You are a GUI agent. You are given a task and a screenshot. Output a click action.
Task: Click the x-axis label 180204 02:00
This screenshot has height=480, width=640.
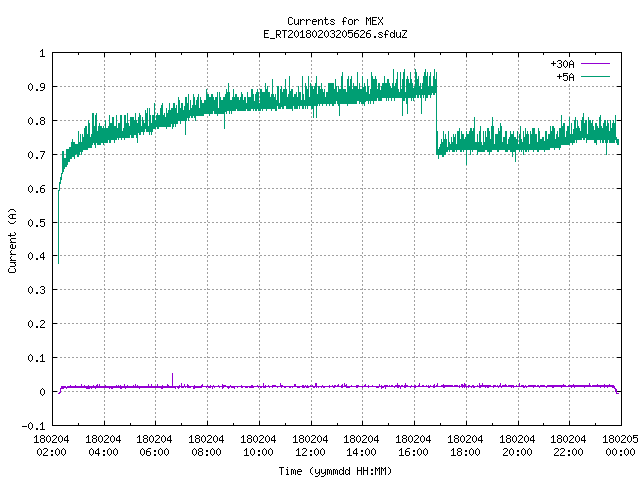click(51, 446)
